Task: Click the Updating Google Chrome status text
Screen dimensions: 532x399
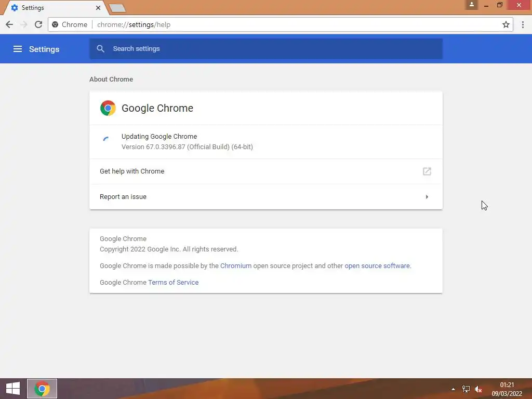Action: (x=159, y=137)
